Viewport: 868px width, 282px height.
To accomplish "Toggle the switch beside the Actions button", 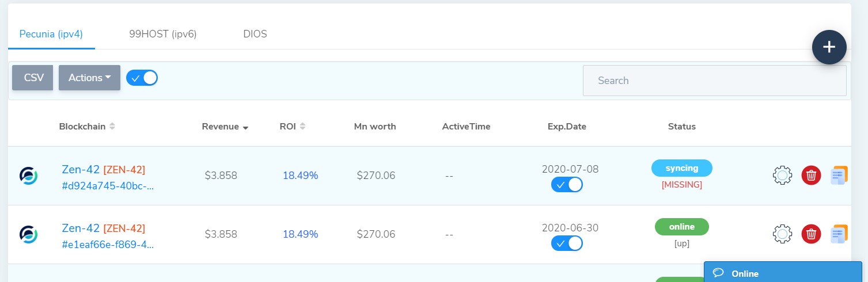I will click(x=142, y=78).
